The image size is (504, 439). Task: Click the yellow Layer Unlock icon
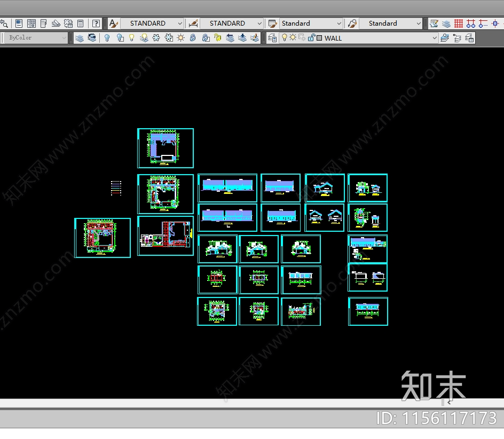tap(218, 38)
